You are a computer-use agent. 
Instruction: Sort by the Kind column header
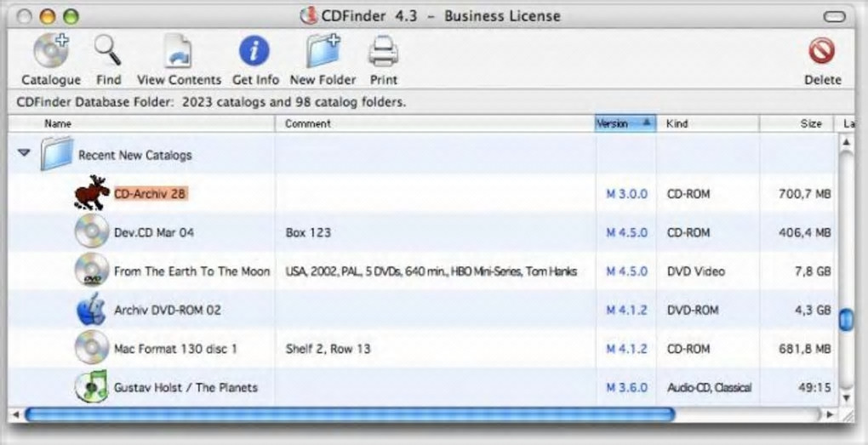[708, 123]
